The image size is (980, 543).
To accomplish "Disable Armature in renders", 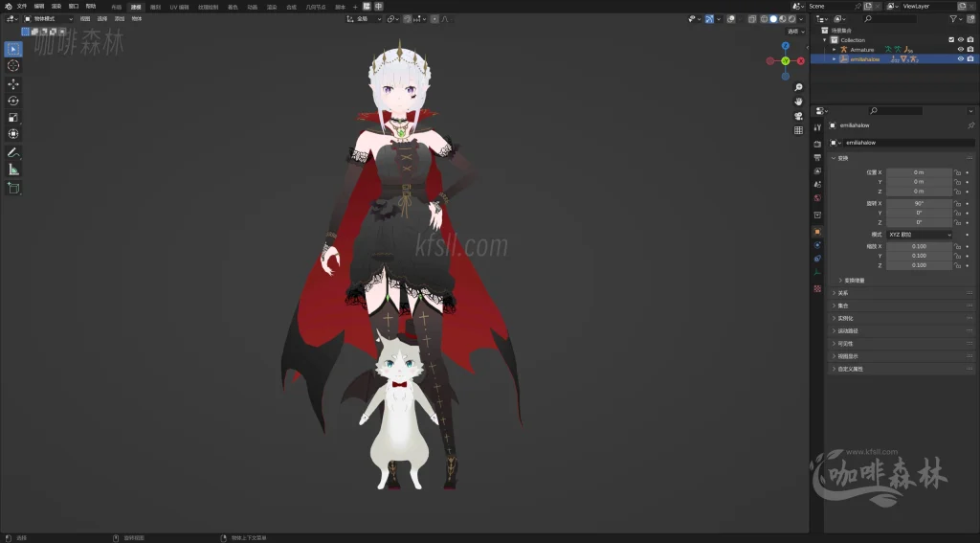I will tap(970, 50).
